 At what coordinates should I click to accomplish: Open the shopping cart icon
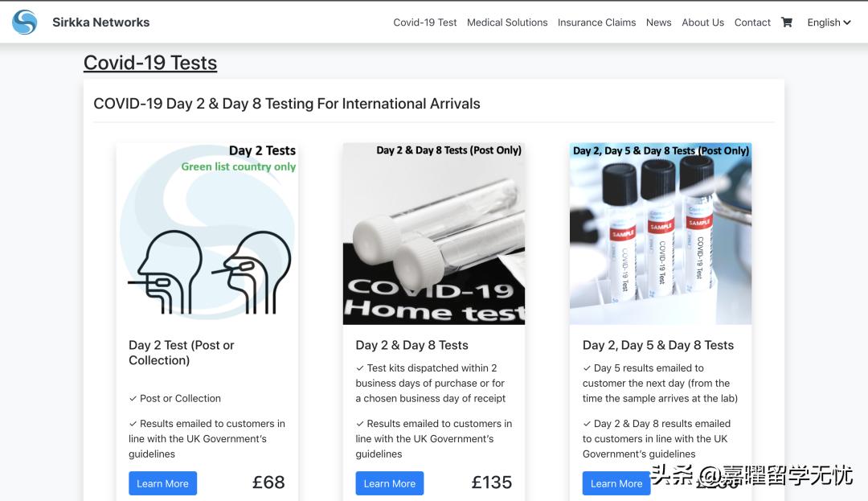point(787,23)
